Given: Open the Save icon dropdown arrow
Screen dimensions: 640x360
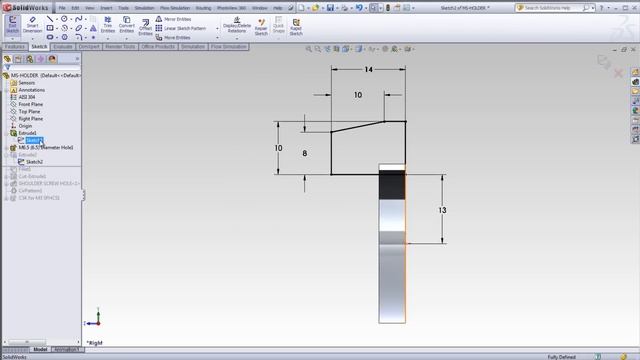Looking at the screenshot, I should [337, 8].
